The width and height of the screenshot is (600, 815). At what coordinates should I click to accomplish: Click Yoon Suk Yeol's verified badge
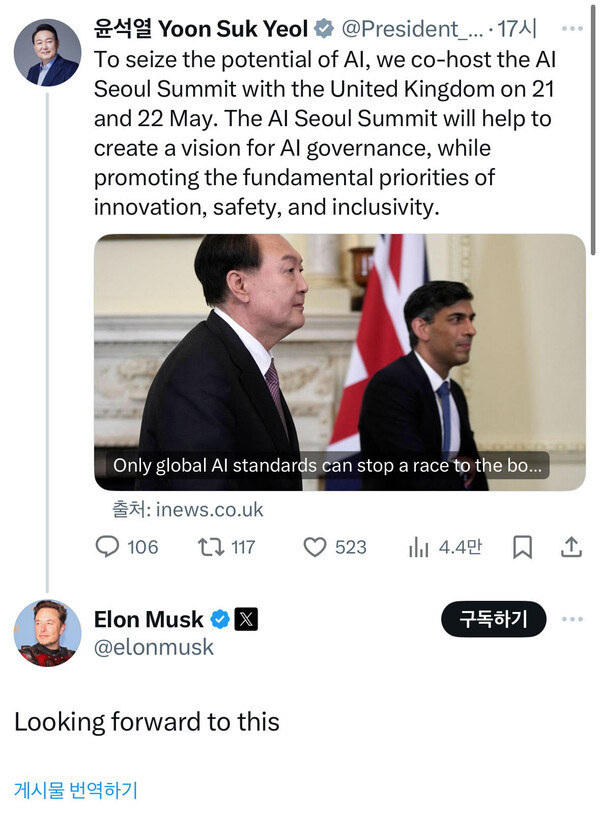pos(324,28)
